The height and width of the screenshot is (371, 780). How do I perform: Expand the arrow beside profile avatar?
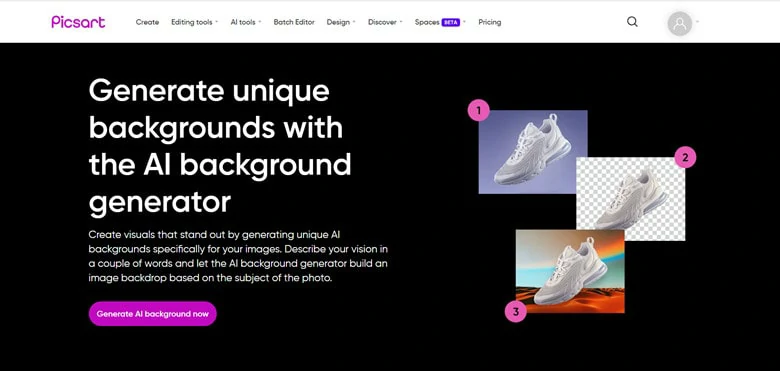697,22
